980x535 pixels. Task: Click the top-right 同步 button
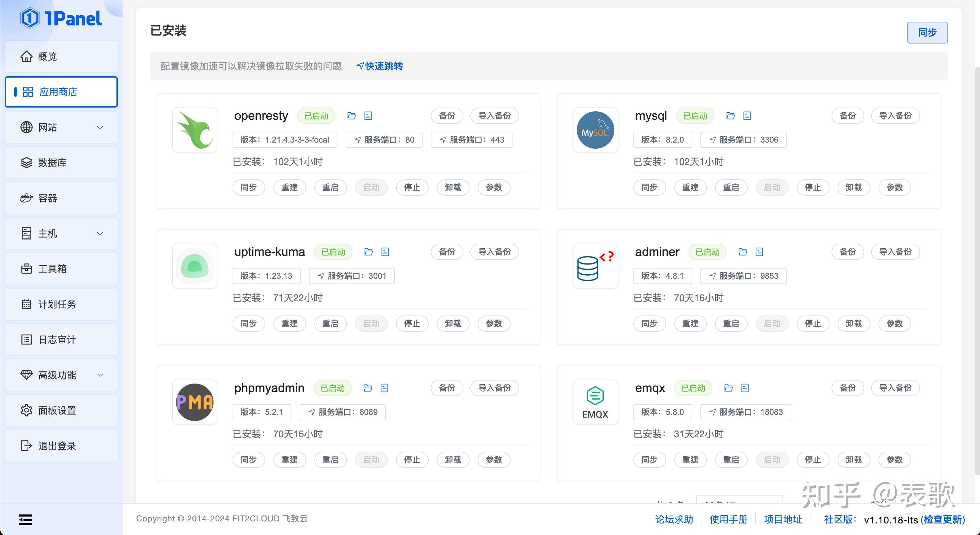(x=927, y=32)
